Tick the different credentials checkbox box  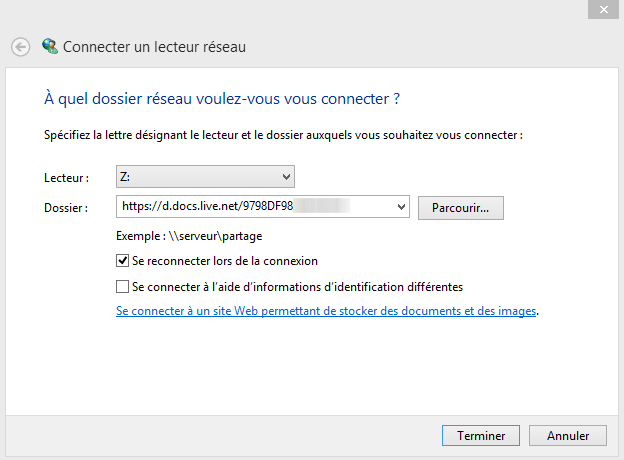tap(123, 287)
